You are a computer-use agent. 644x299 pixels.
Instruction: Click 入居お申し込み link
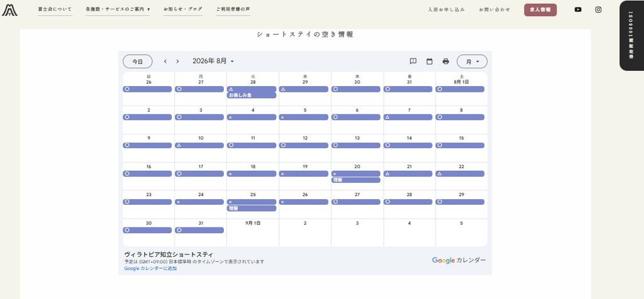pyautogui.click(x=446, y=10)
